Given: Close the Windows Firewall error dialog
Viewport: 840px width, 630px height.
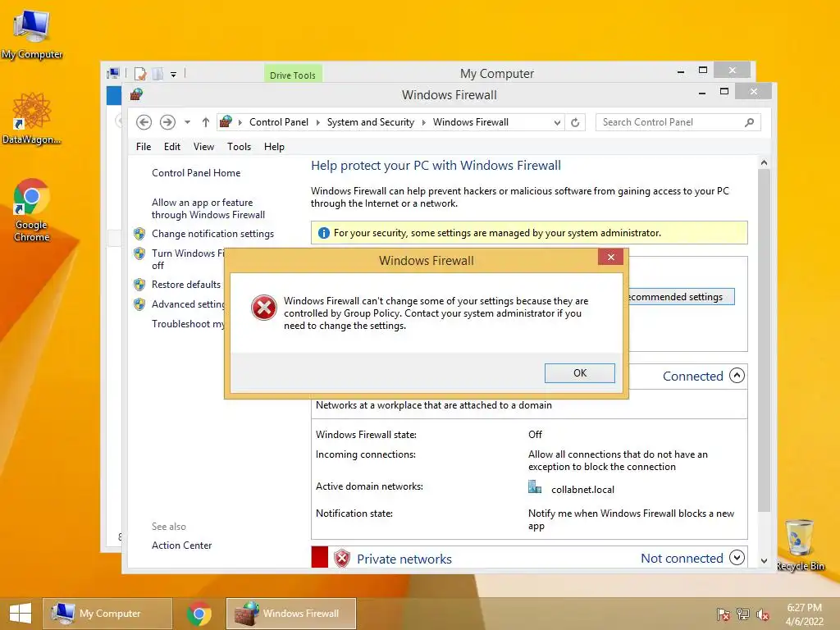Looking at the screenshot, I should pos(610,257).
